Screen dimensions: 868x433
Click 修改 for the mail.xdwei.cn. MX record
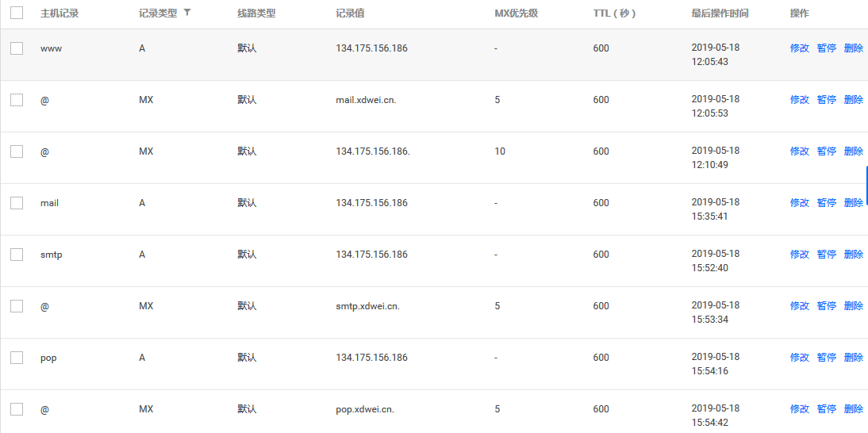(799, 100)
